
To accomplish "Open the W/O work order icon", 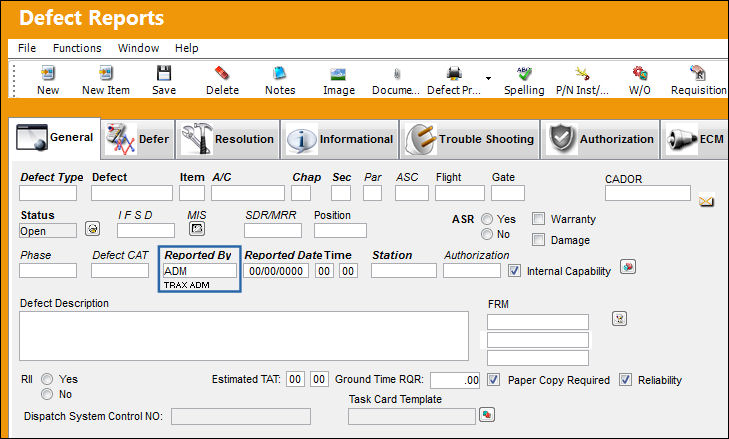I will (x=640, y=73).
